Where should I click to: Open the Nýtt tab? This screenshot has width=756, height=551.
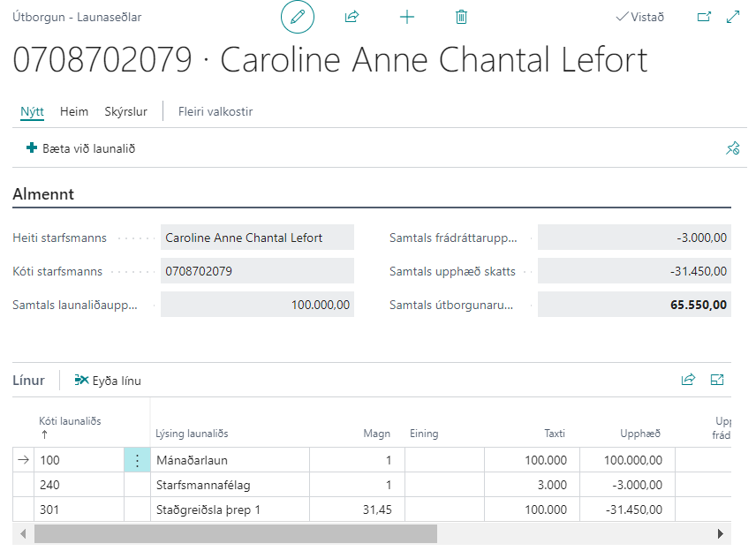pyautogui.click(x=32, y=111)
